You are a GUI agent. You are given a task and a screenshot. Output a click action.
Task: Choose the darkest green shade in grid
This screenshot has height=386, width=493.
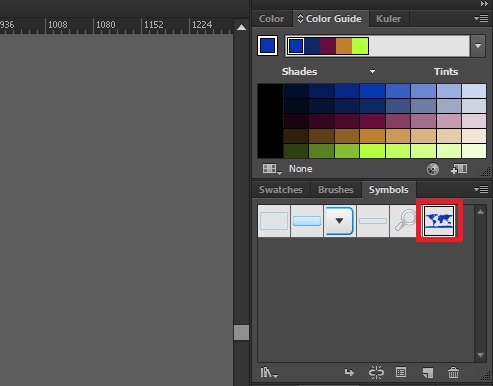tap(296, 151)
